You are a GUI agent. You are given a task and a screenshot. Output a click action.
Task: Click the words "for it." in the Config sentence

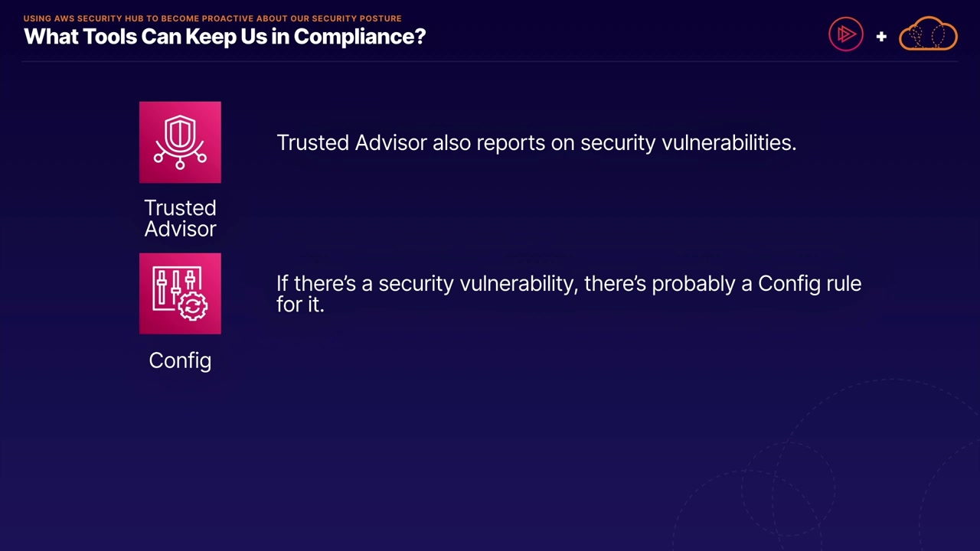tap(300, 305)
